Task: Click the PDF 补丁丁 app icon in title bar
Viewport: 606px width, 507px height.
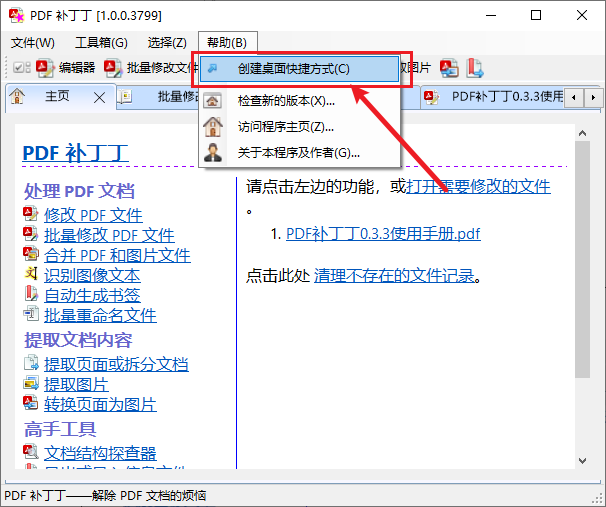Action: pos(17,15)
